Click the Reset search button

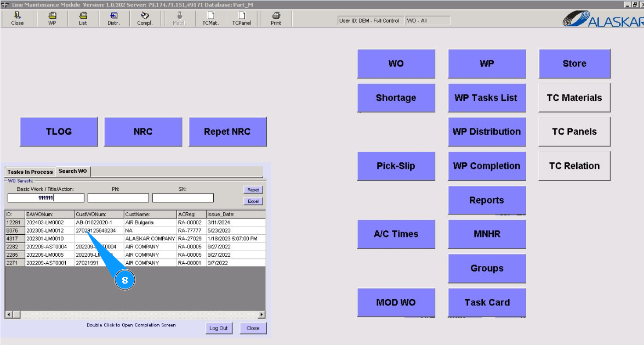[x=253, y=190]
